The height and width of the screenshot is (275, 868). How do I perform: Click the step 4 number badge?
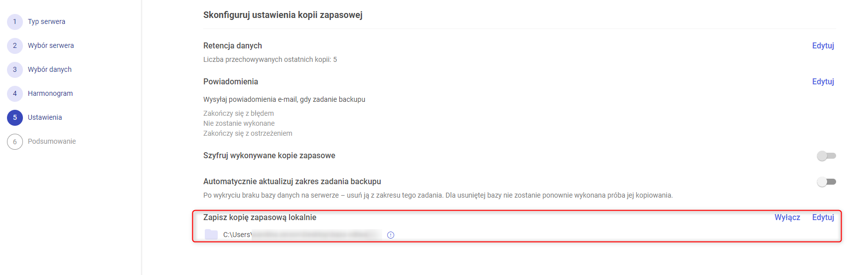point(15,94)
